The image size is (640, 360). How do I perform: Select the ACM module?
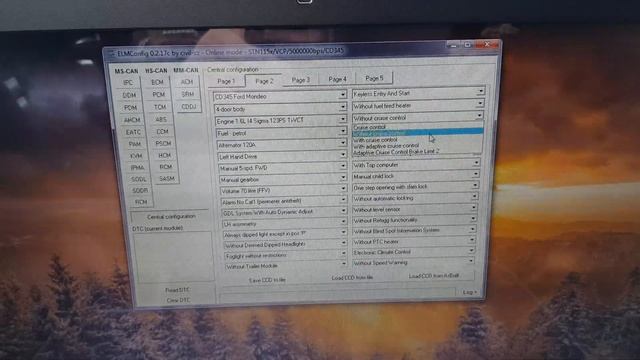coord(187,82)
